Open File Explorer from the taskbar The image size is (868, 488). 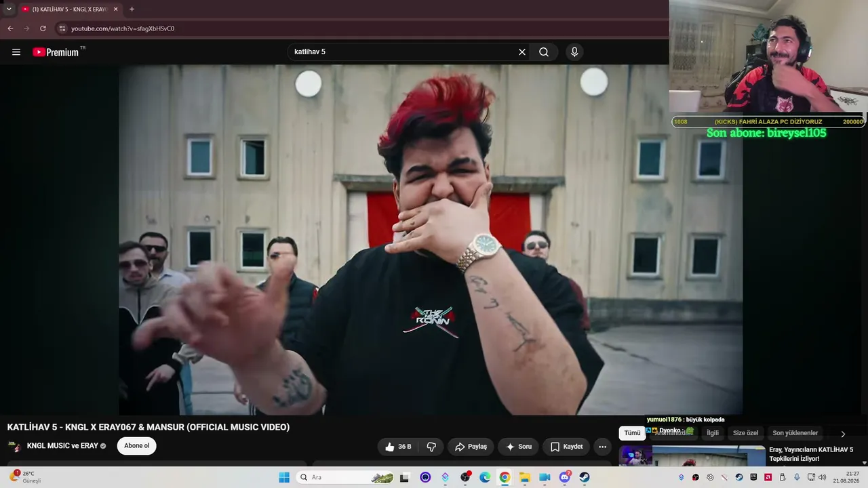(525, 477)
